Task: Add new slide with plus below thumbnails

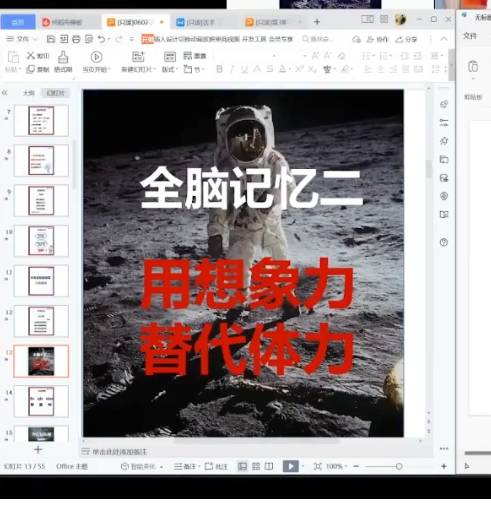Action: [x=38, y=449]
